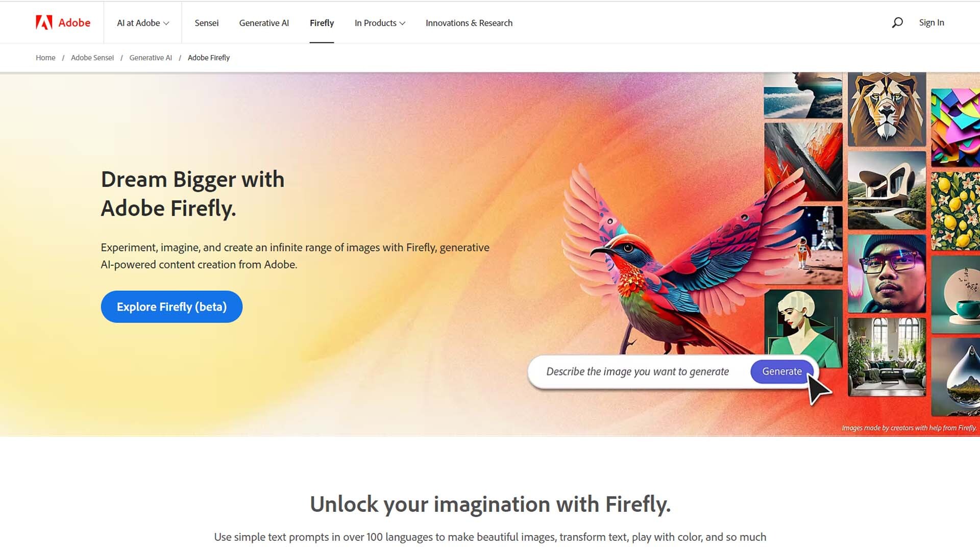The image size is (980, 551).
Task: Click the Adobe logo icon
Action: point(44,22)
